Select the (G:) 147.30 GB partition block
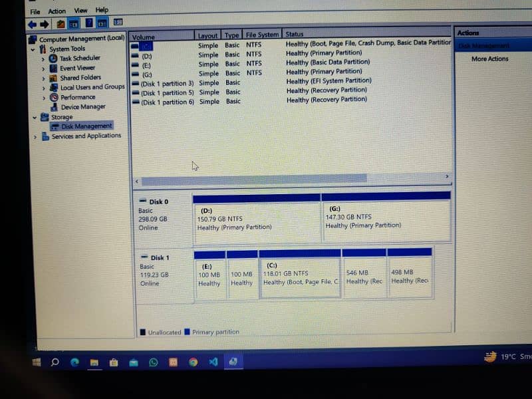 (386, 217)
